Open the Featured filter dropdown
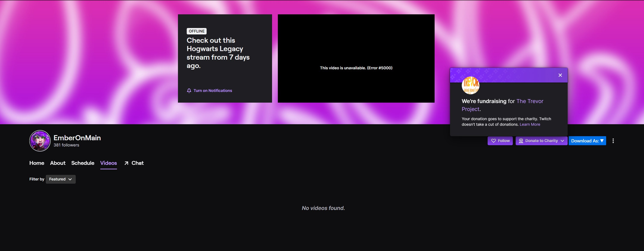 [x=61, y=179]
